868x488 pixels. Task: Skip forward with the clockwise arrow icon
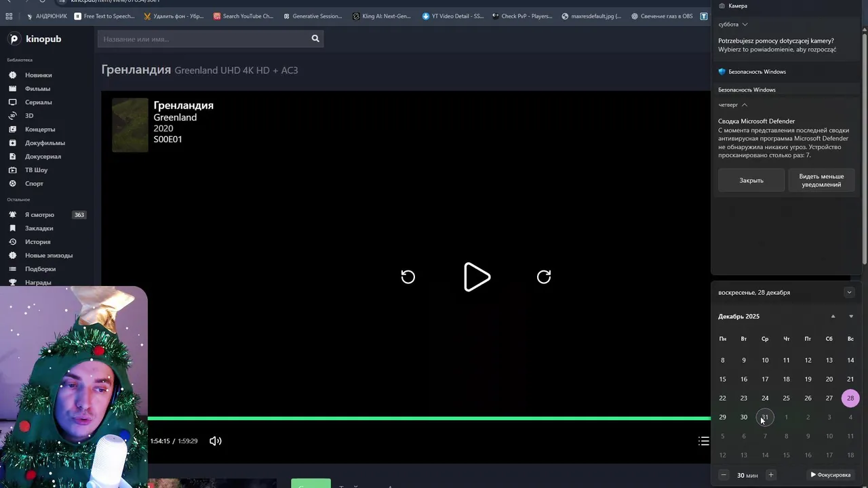544,277
